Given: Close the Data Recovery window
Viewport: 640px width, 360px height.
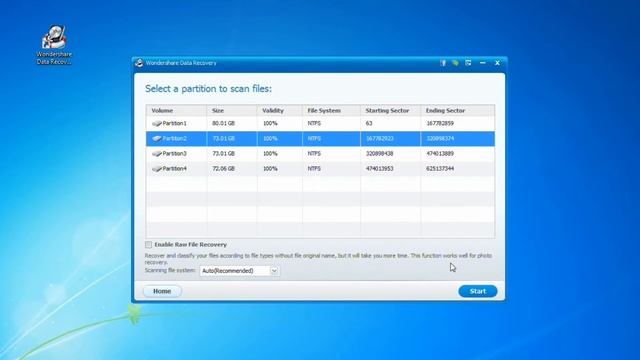Looking at the screenshot, I should point(497,63).
